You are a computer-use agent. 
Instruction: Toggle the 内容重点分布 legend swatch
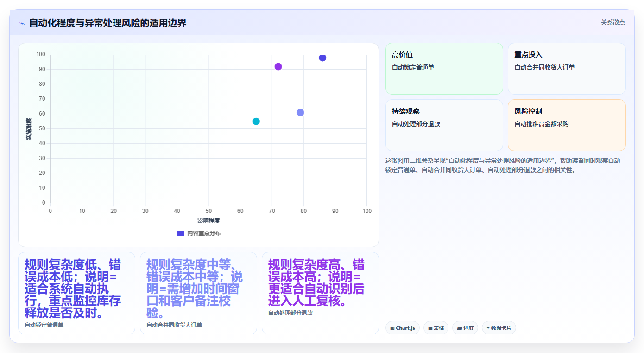180,233
